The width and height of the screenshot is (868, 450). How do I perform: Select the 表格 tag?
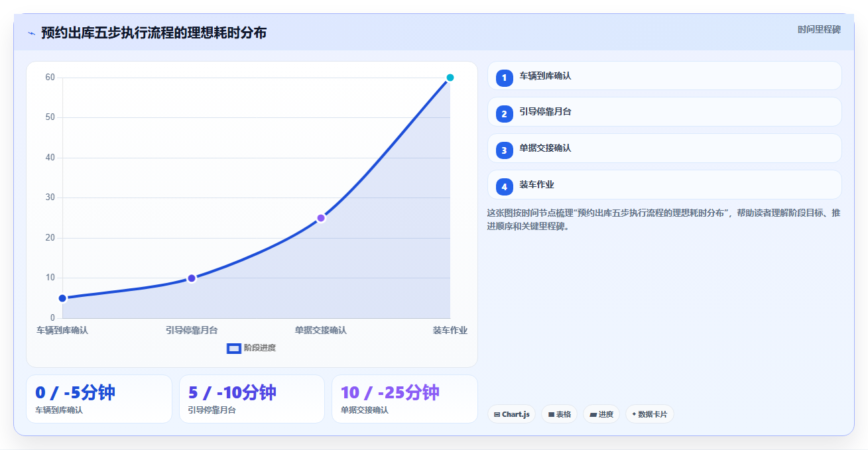pyautogui.click(x=559, y=414)
